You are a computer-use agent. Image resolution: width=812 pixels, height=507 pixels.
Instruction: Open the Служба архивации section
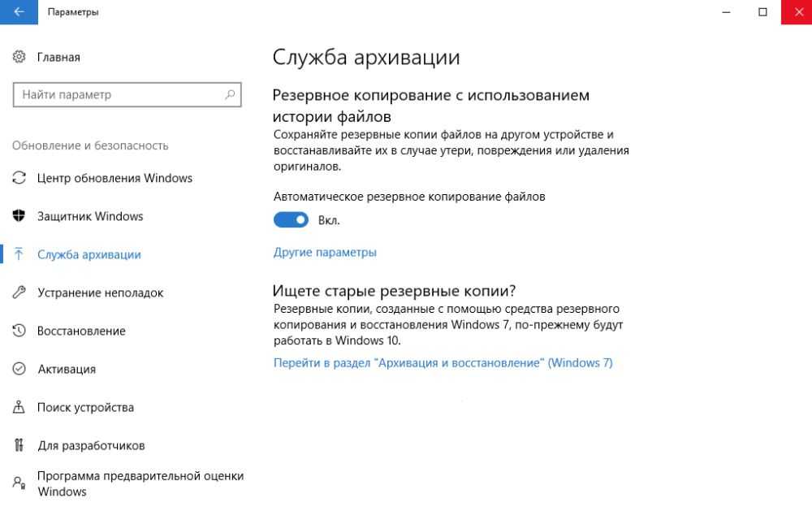tap(89, 254)
